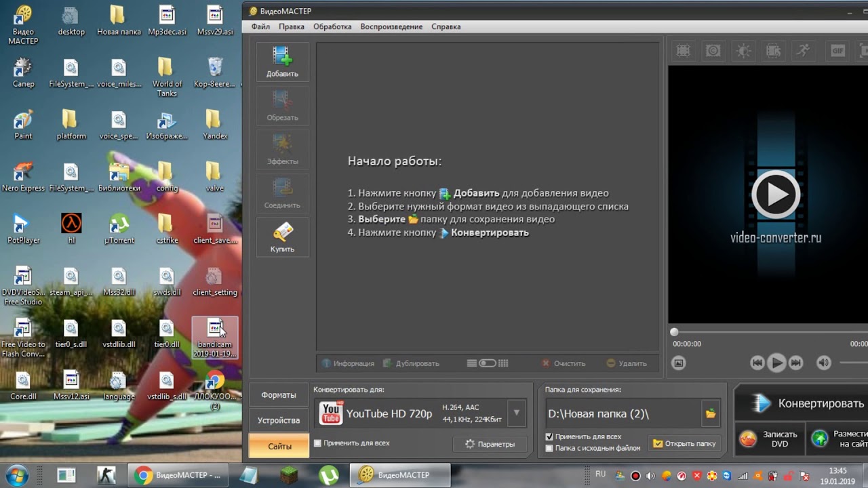Click Разместить на сайте globe button
The width and height of the screenshot is (868, 488).
click(838, 439)
